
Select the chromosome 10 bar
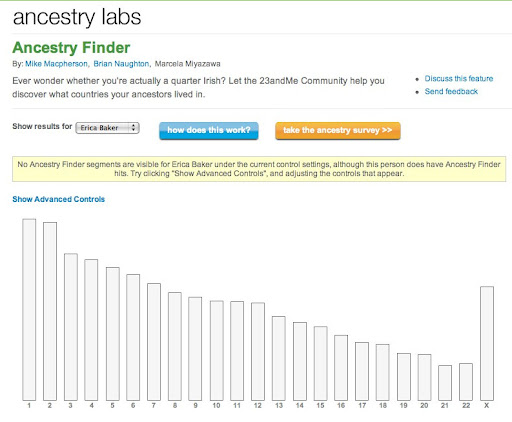(x=217, y=351)
